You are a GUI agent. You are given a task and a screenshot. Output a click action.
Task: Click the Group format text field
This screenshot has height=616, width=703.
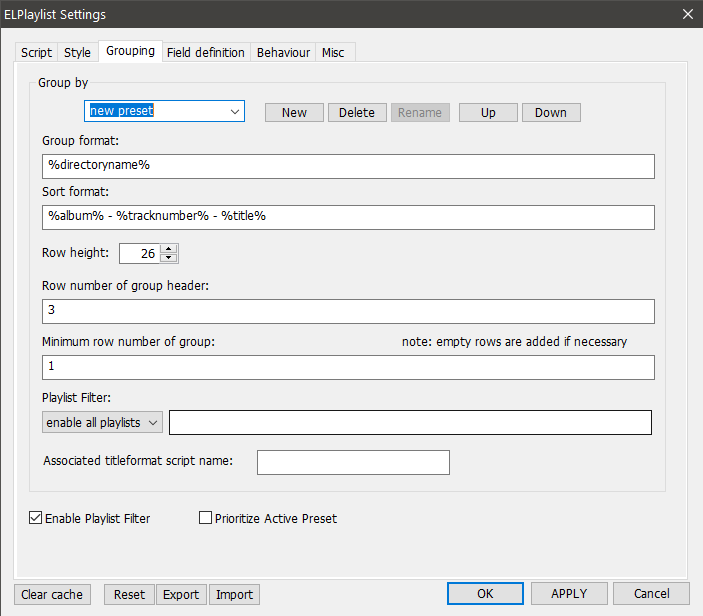point(348,166)
